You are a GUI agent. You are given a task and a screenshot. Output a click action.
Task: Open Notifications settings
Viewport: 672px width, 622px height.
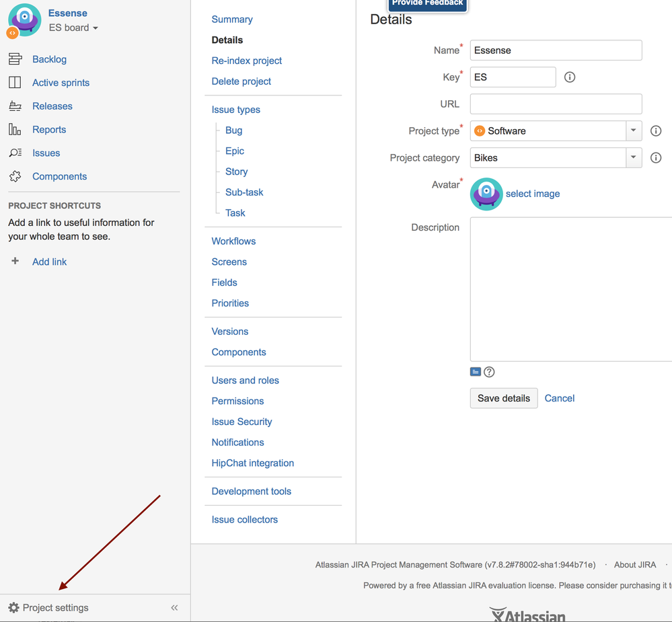[x=237, y=442]
